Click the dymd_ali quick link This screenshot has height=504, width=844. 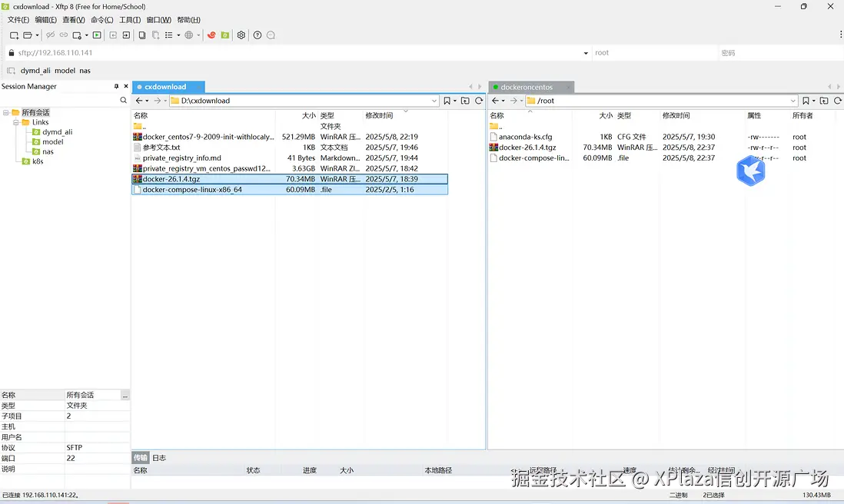[35, 71]
